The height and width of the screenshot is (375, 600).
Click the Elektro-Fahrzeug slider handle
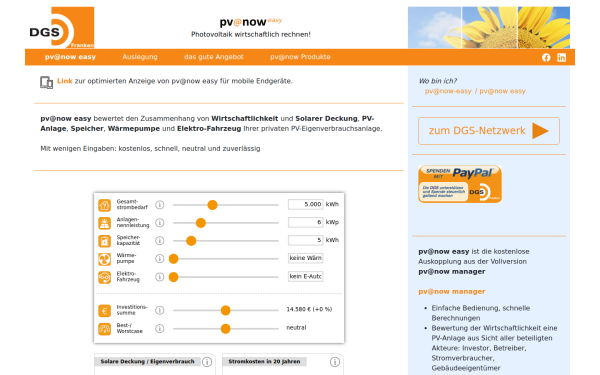tap(174, 277)
